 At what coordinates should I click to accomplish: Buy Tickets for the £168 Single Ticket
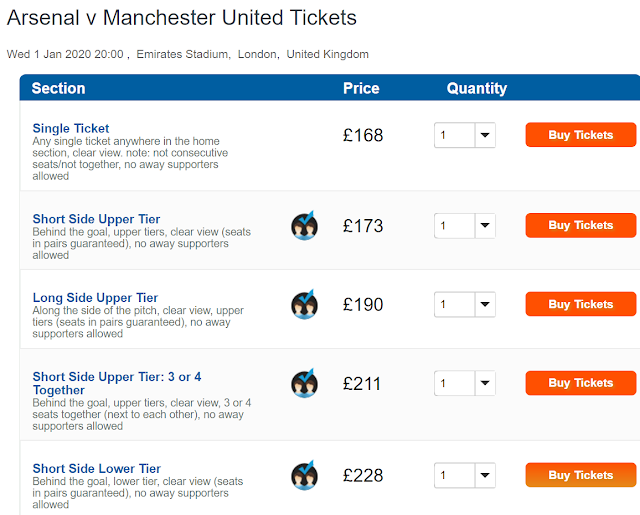click(x=580, y=135)
